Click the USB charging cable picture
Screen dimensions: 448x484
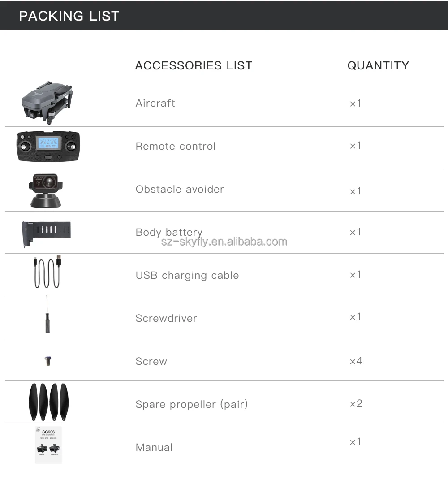click(47, 272)
